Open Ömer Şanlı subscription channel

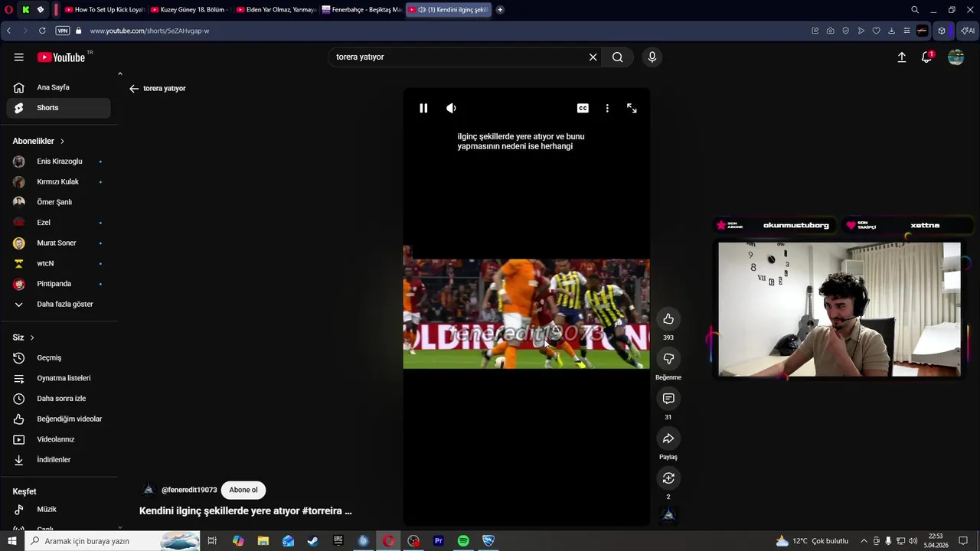[x=59, y=202]
